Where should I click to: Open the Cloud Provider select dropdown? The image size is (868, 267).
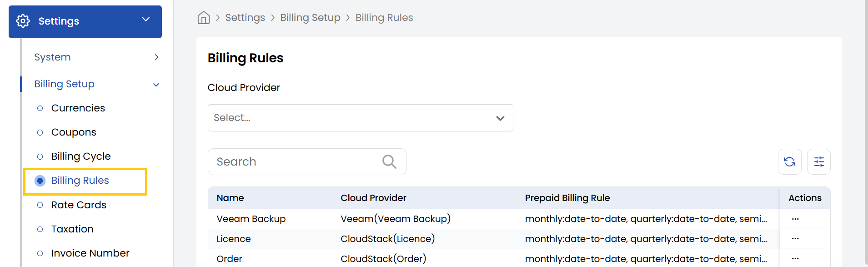click(x=360, y=118)
